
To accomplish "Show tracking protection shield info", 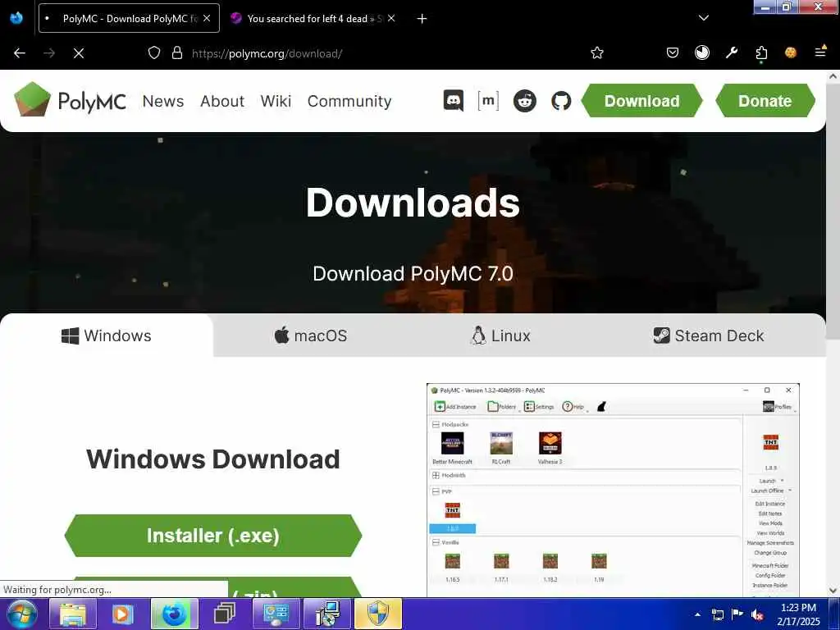I will pyautogui.click(x=154, y=52).
